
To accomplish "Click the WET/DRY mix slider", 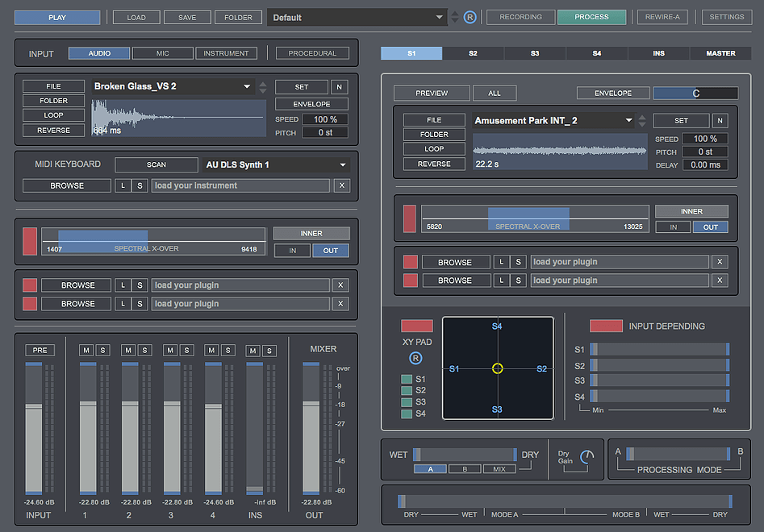I will click(x=464, y=455).
